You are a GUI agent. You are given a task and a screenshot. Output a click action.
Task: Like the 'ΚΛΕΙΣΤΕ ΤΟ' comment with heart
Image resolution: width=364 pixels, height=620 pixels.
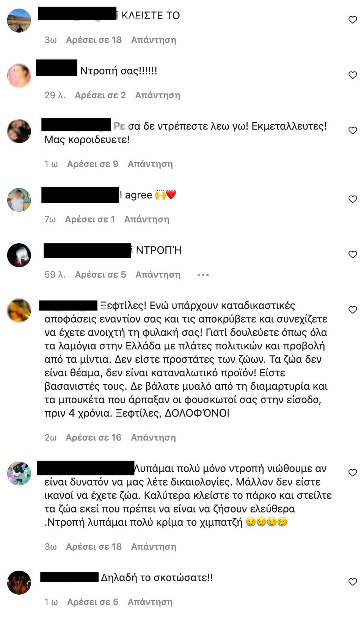pos(353,20)
